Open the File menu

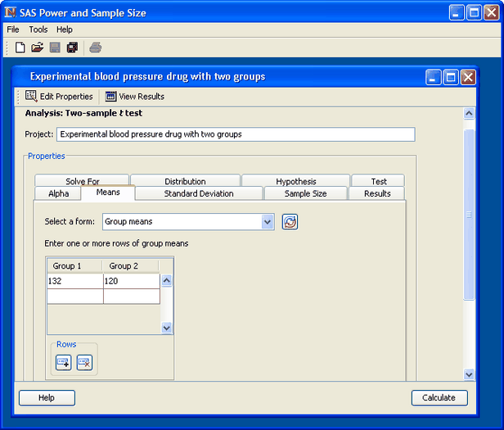(13, 29)
